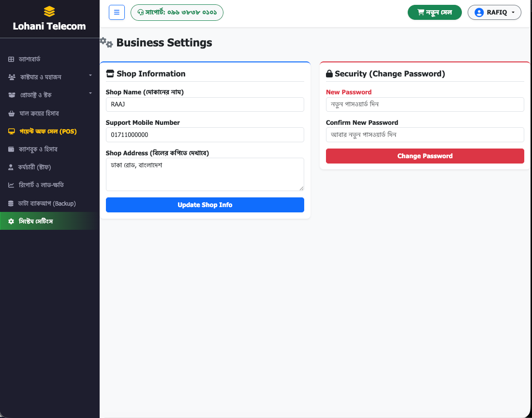Open রিপোর্ট ও লাভ-ক্ষতি menu item

point(41,185)
